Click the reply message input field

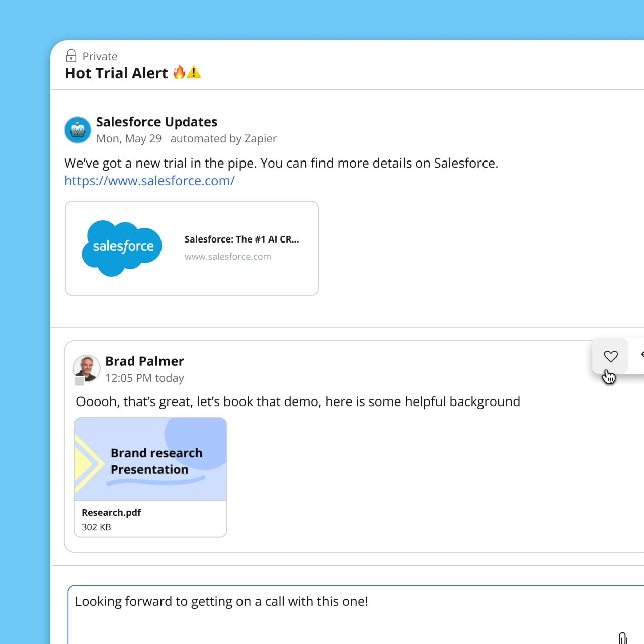pos(356,614)
